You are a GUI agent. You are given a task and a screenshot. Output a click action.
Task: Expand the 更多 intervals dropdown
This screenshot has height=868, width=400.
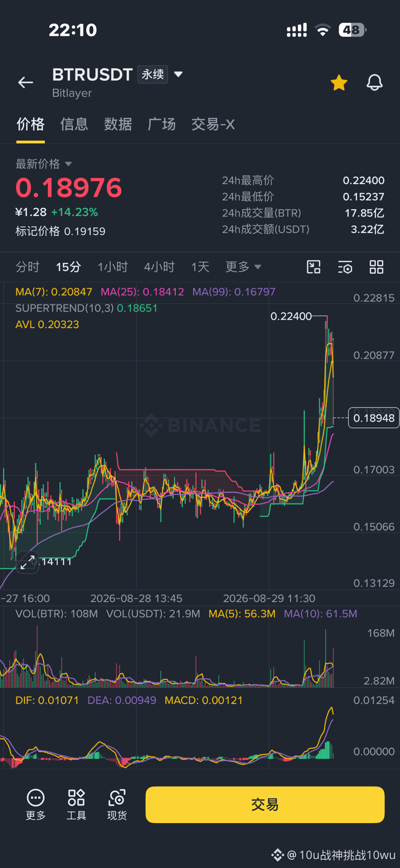243,267
